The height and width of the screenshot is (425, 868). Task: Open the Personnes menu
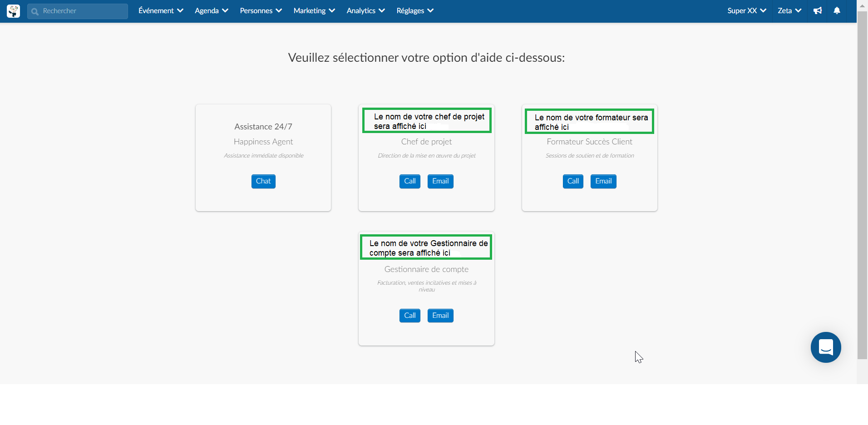click(261, 10)
